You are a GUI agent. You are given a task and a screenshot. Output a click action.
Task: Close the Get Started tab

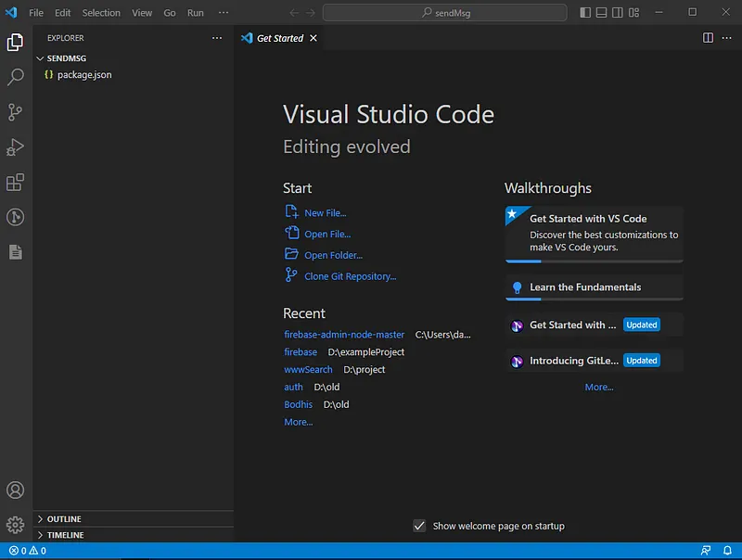(x=313, y=38)
